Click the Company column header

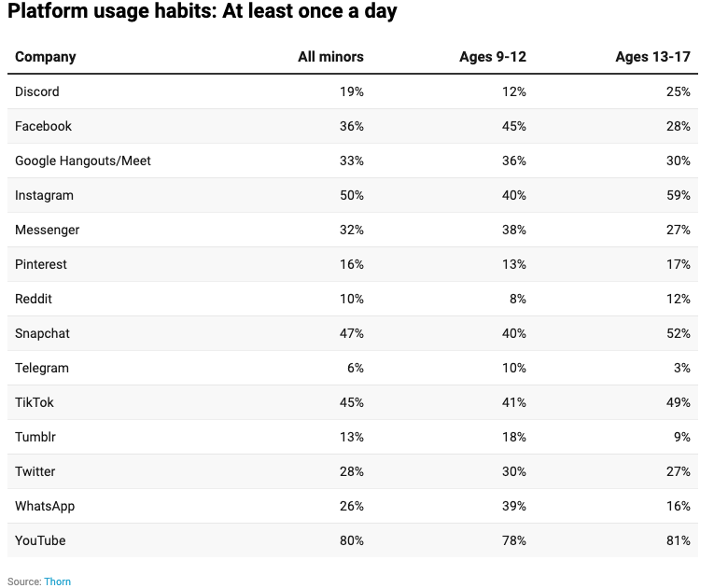pos(46,57)
